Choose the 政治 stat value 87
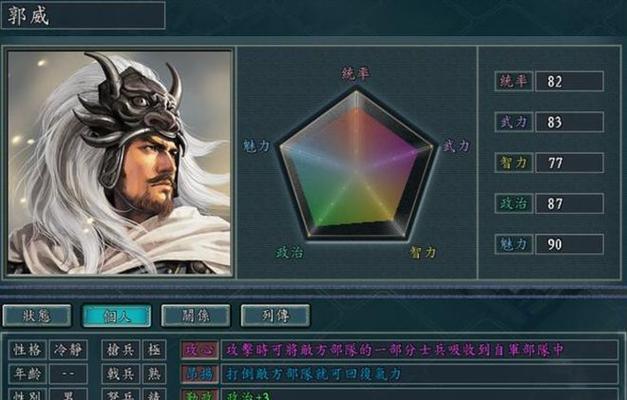This screenshot has width=627, height=400. coord(569,204)
